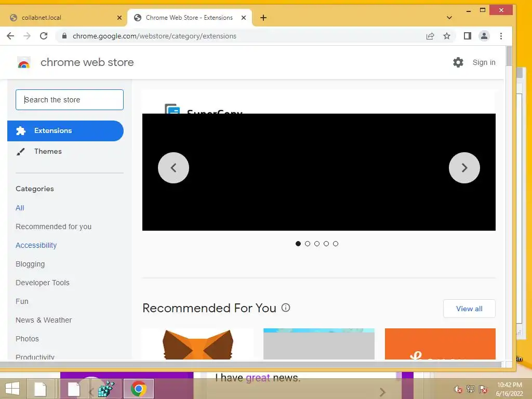Select the Chrome Web Store - Extensions tab
The height and width of the screenshot is (399, 532).
(x=189, y=18)
